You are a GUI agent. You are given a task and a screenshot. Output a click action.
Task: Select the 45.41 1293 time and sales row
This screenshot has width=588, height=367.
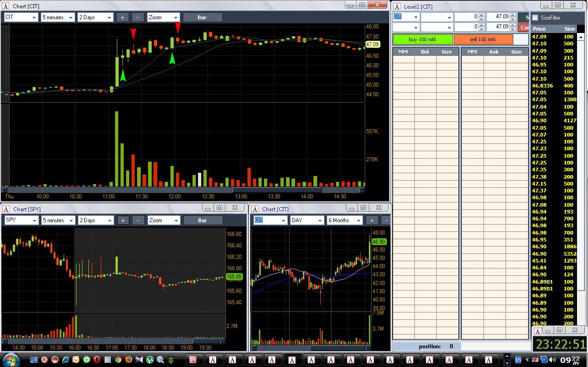click(554, 261)
